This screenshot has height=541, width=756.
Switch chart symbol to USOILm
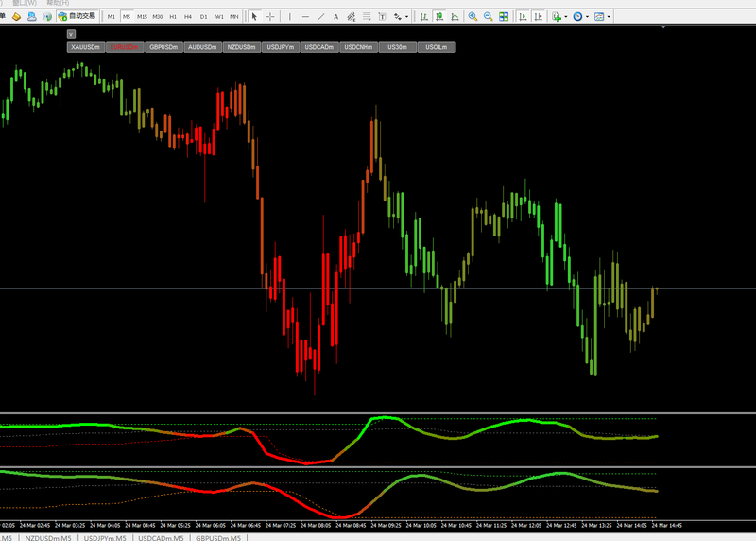point(437,47)
